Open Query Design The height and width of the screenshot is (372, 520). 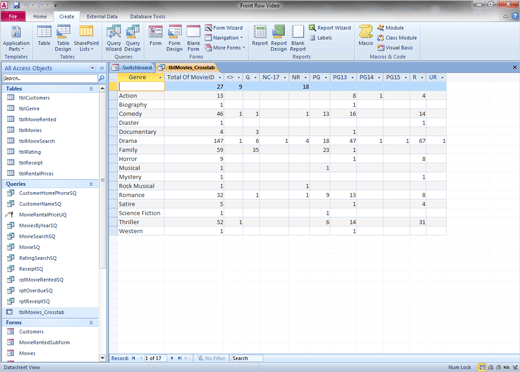click(x=133, y=39)
